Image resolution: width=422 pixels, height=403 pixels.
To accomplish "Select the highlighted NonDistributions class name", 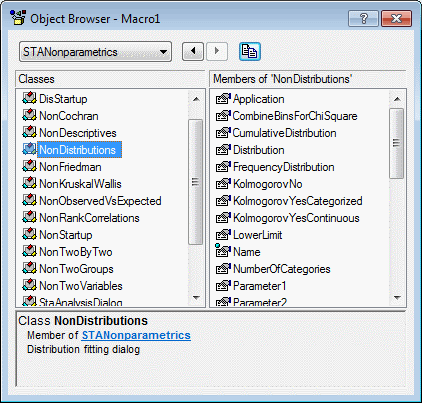I will [x=79, y=150].
